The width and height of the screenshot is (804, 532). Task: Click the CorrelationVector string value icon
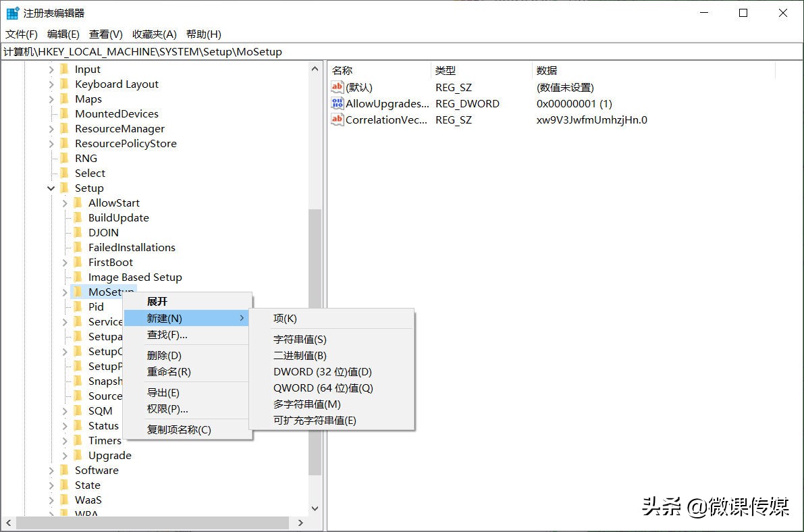coord(338,120)
